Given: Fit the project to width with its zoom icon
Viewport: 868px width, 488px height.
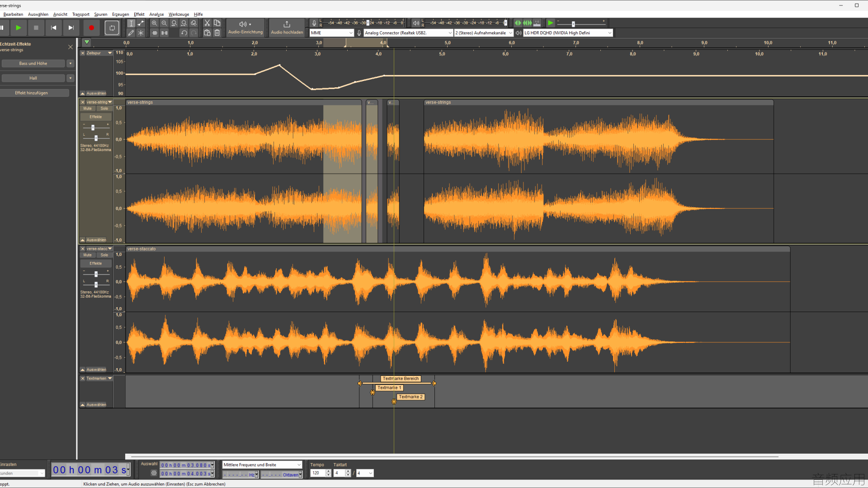Looking at the screenshot, I should coord(184,23).
